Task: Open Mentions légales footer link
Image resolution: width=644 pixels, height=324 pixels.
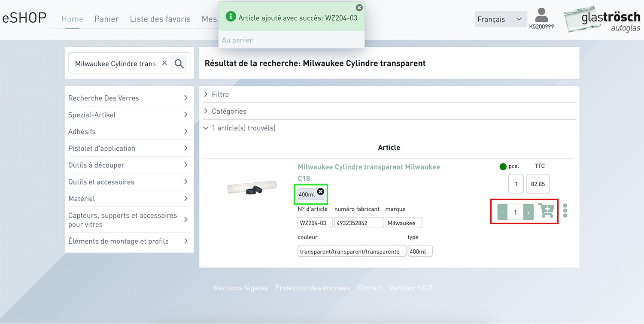Action: (240, 288)
